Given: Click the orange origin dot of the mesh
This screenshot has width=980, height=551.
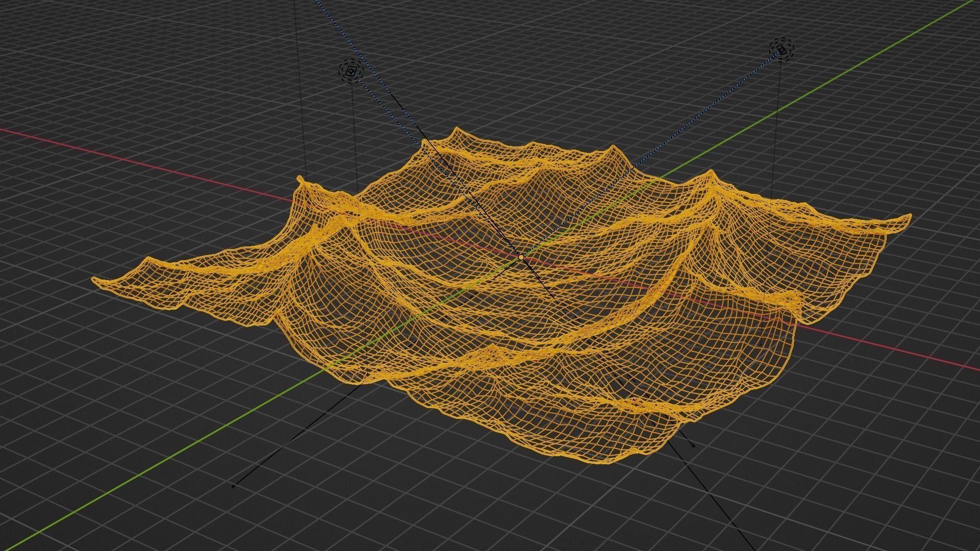Looking at the screenshot, I should (x=521, y=259).
